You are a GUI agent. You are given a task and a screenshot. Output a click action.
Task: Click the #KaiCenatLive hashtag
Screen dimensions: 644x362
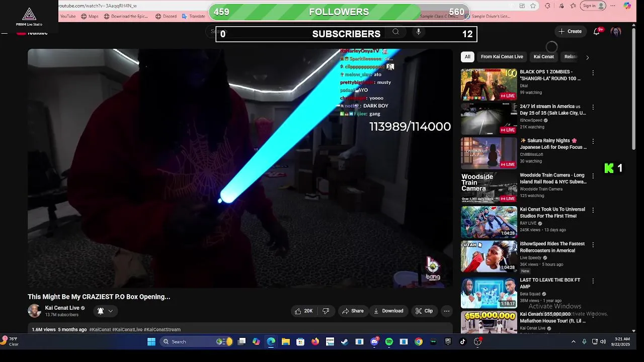click(127, 330)
